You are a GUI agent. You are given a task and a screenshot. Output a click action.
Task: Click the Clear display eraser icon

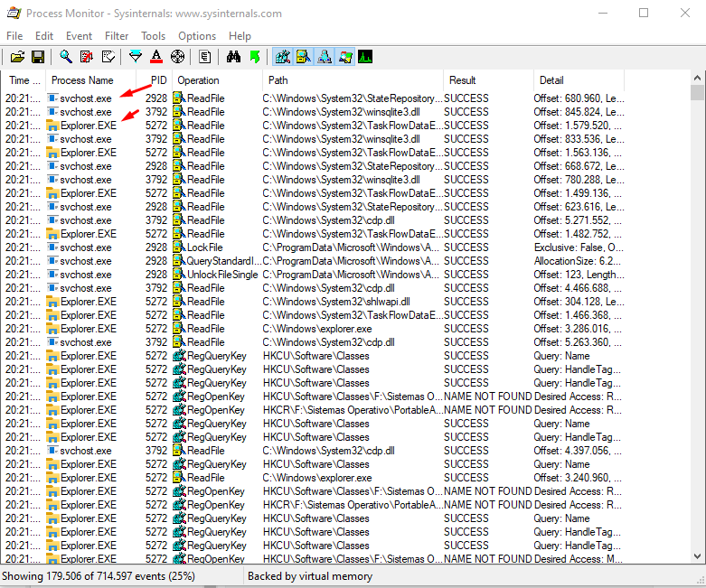tap(108, 57)
